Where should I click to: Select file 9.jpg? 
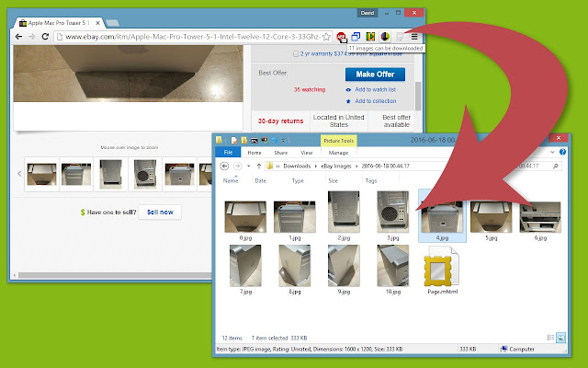pos(344,270)
